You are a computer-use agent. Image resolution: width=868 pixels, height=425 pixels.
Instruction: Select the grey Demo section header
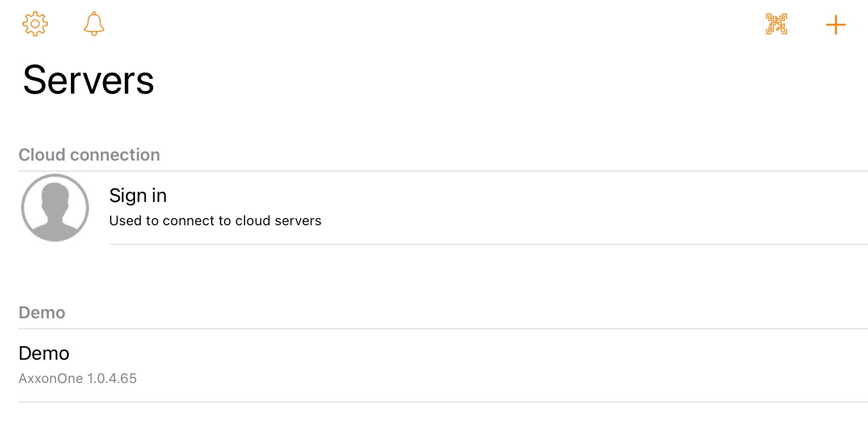click(42, 313)
